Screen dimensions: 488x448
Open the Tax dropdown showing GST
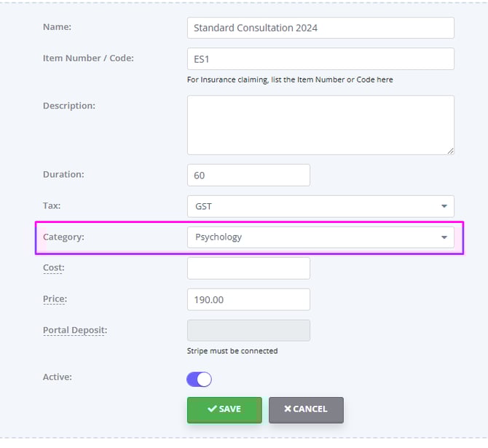click(320, 206)
